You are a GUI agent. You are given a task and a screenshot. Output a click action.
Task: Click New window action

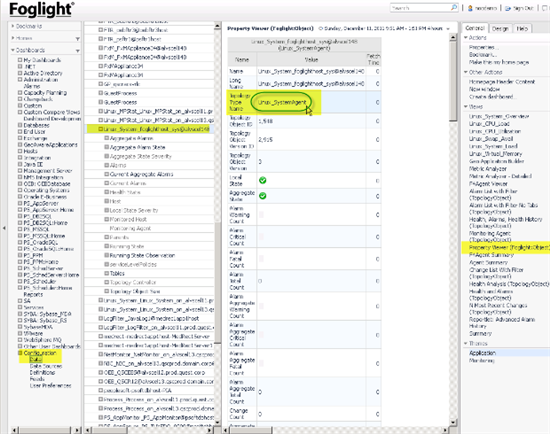click(484, 89)
